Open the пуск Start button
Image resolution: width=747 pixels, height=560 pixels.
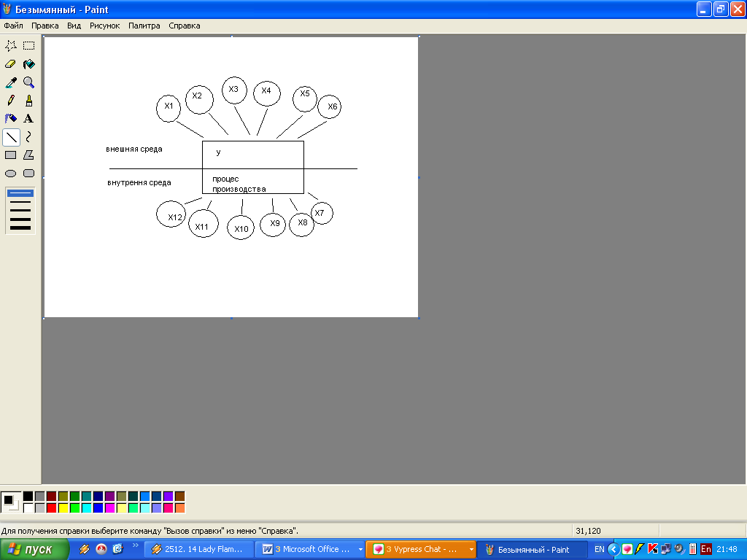pyautogui.click(x=34, y=550)
